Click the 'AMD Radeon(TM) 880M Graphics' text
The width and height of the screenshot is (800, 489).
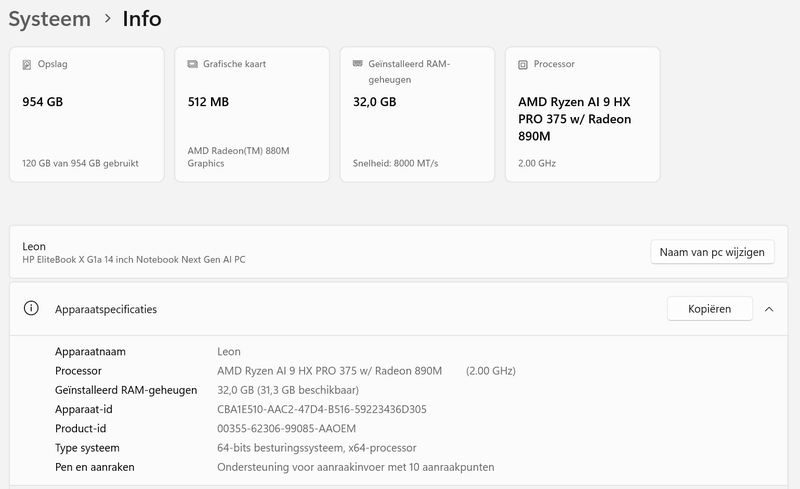pyautogui.click(x=238, y=157)
